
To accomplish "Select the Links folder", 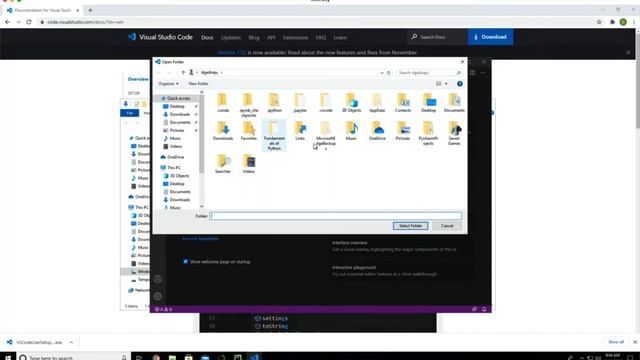I will click(300, 131).
